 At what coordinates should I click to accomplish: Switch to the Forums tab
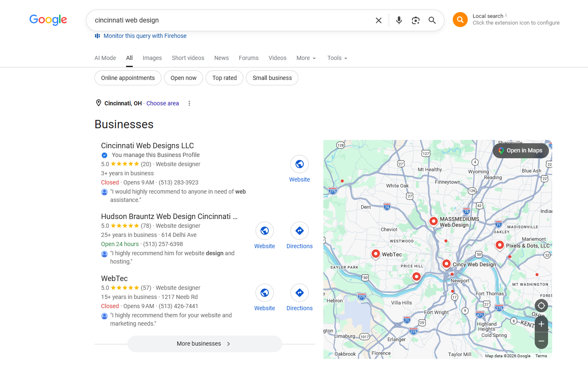click(x=249, y=58)
